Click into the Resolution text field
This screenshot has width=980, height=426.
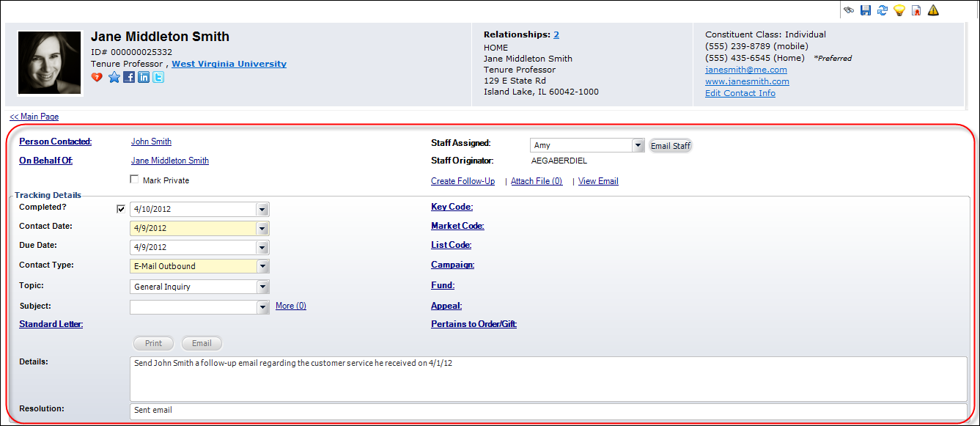[548, 411]
